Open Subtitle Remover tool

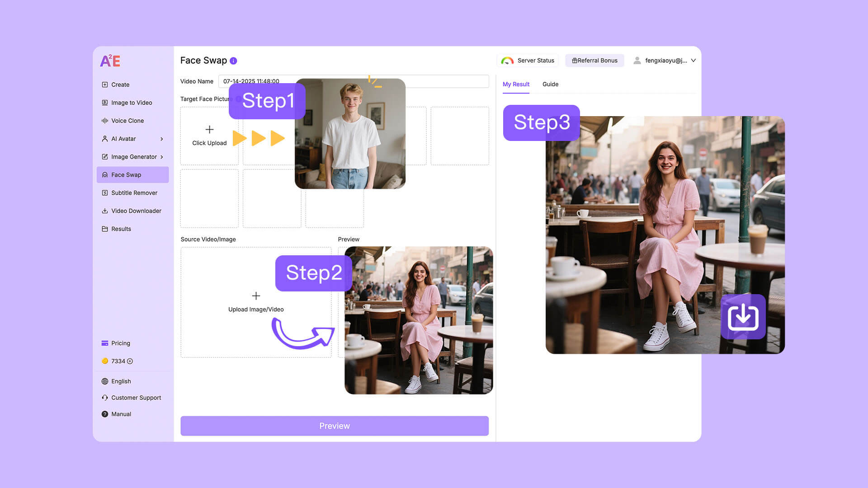[x=134, y=193]
